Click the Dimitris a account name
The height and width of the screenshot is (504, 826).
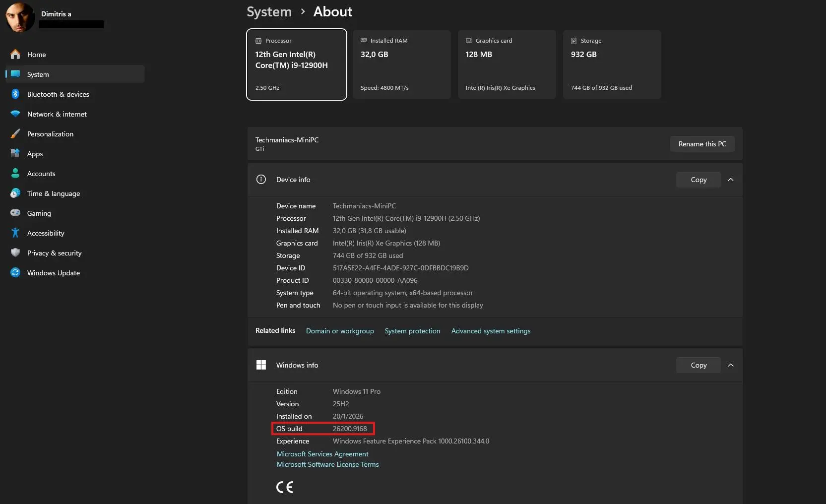pos(56,14)
